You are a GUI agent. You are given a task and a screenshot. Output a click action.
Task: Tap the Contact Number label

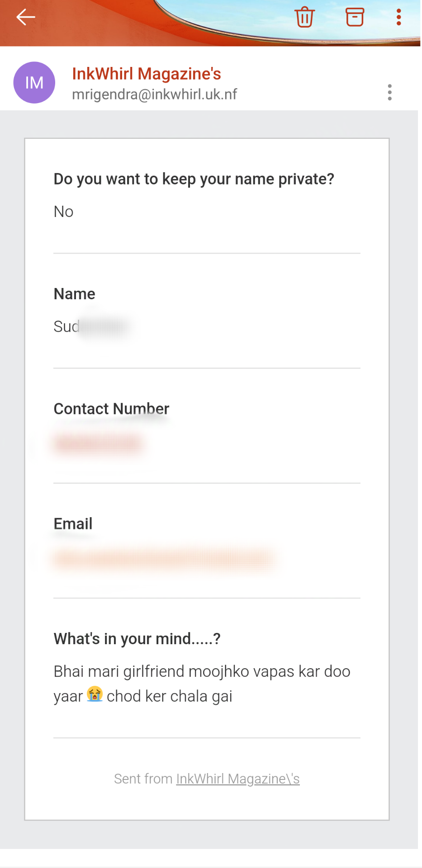(111, 409)
